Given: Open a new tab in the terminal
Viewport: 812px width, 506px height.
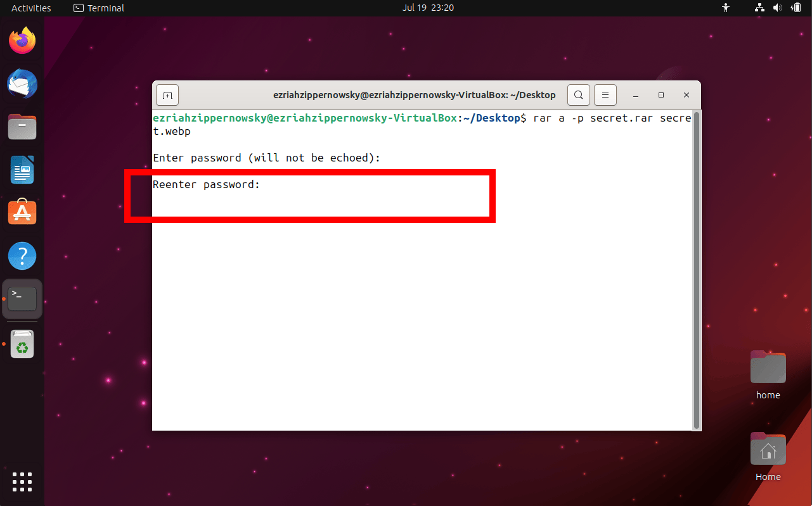Looking at the screenshot, I should (167, 95).
